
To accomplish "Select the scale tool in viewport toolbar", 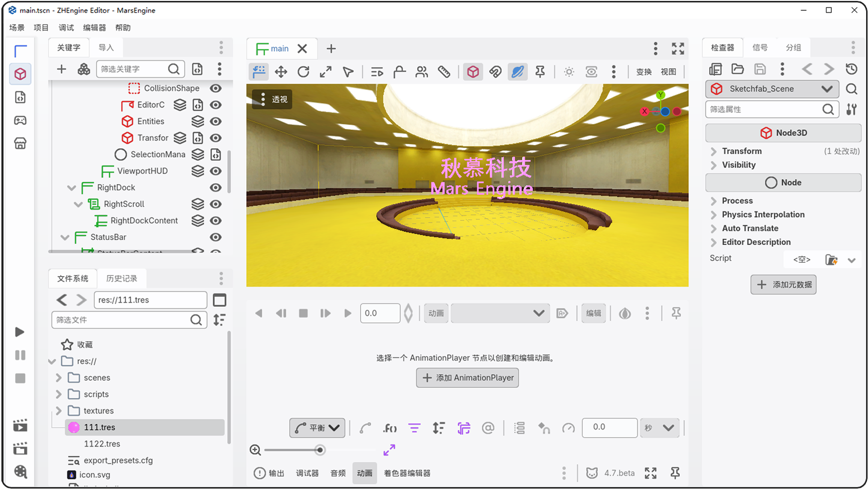I will pyautogui.click(x=325, y=72).
